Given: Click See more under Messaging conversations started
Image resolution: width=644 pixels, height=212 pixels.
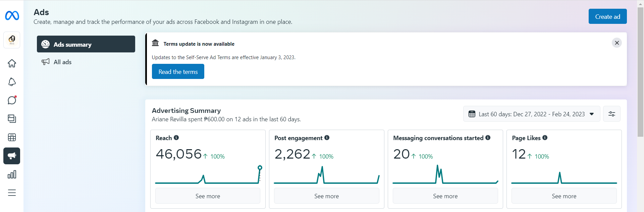Looking at the screenshot, I should [x=445, y=196].
